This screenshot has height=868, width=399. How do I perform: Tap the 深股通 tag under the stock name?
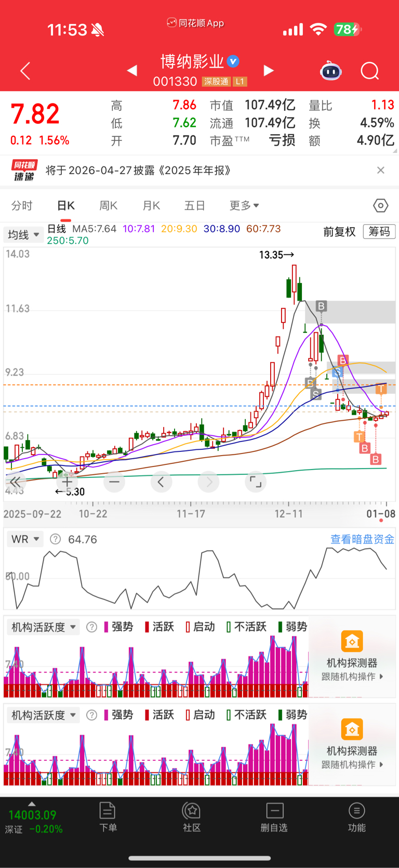pos(216,82)
